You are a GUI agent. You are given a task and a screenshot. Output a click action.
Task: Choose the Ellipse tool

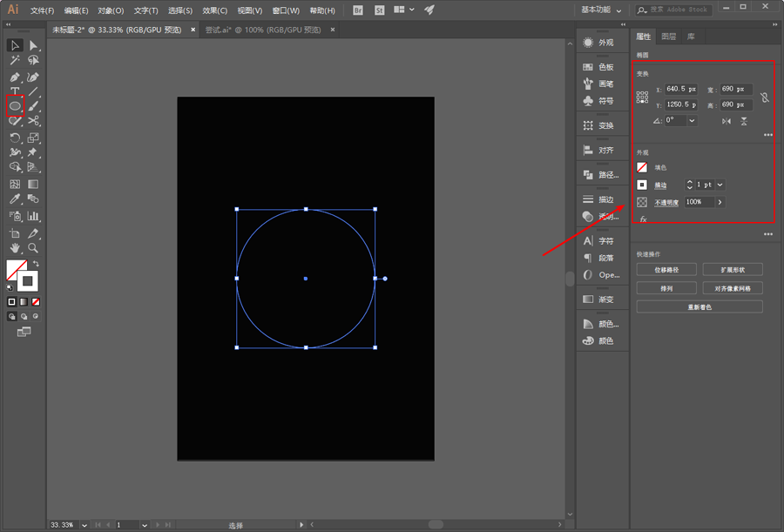(x=15, y=106)
